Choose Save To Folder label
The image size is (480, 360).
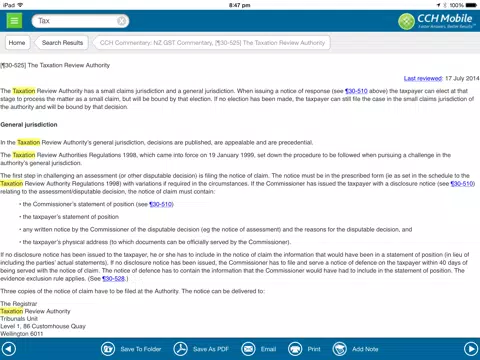tap(141, 349)
